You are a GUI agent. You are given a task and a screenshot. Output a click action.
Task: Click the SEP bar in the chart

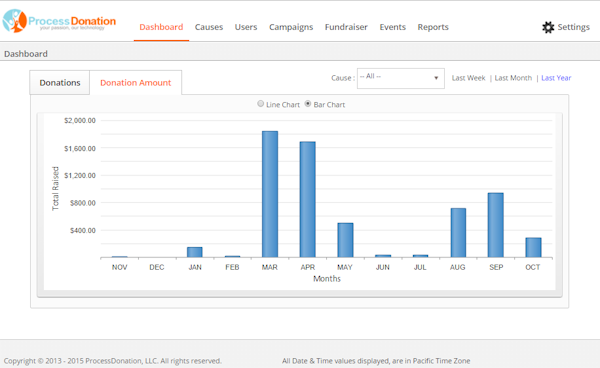tap(496, 225)
